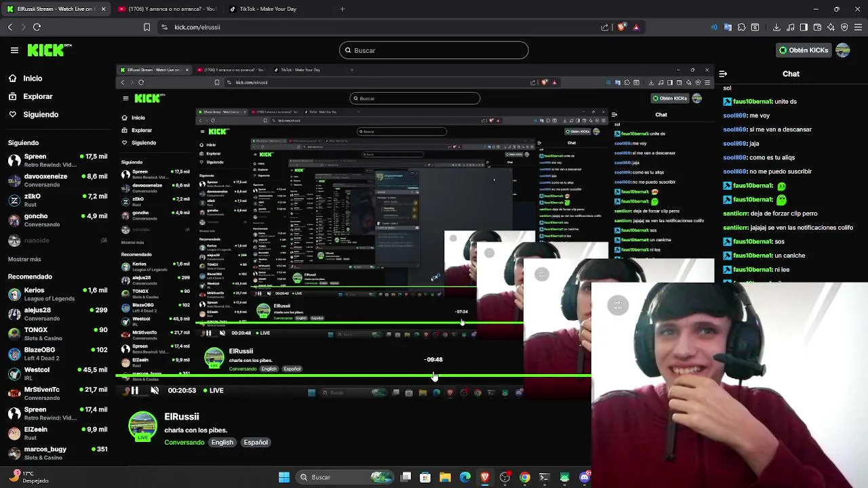View site information icon before URL
The width and height of the screenshot is (868, 488).
click(x=164, y=27)
